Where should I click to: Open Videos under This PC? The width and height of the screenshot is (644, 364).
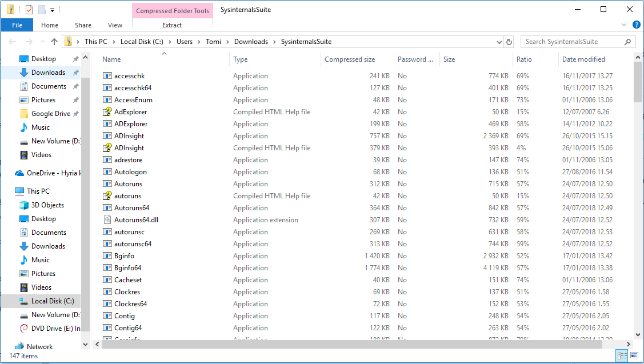41,287
